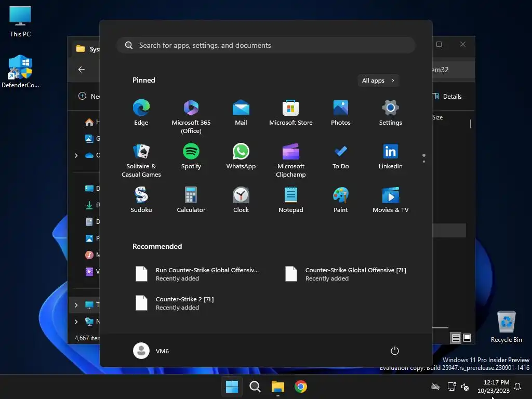Viewport: 532px width, 399px height.
Task: Launch Google Chrome from taskbar
Action: tap(301, 387)
